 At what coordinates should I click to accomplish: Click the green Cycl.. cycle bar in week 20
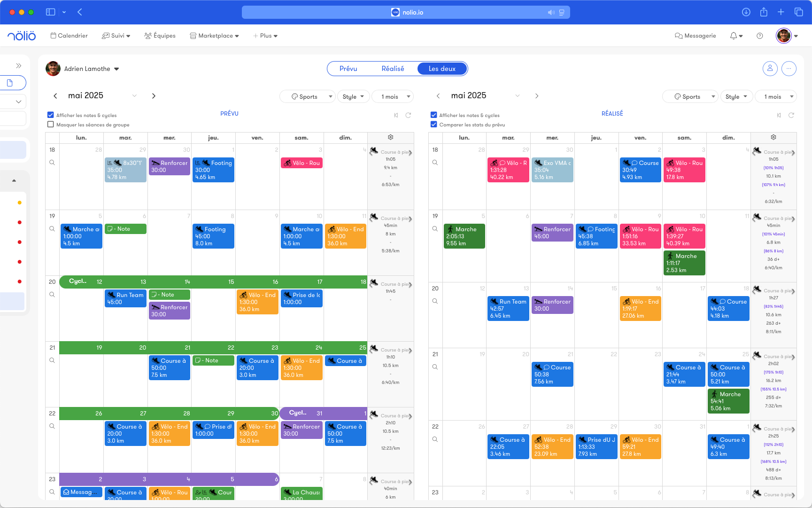[78, 281]
